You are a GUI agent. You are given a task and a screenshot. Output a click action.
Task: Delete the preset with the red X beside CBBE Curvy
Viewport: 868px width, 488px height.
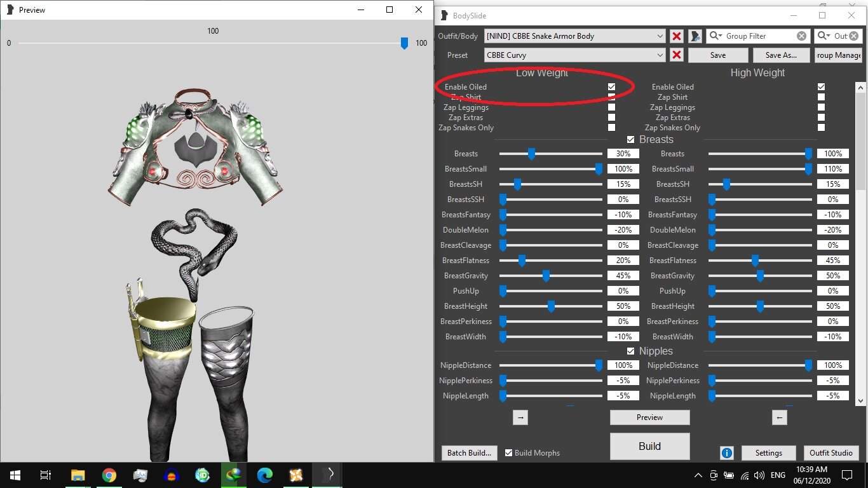677,55
